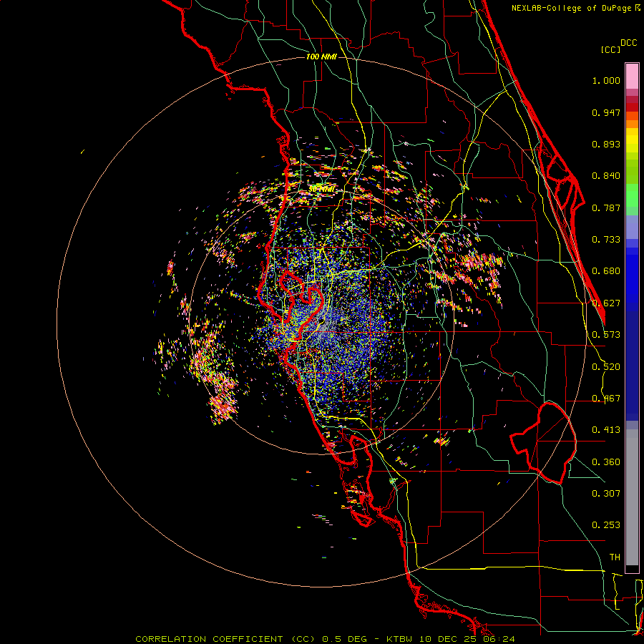Click the [CC] units label
The image size is (644, 644).
611,49
